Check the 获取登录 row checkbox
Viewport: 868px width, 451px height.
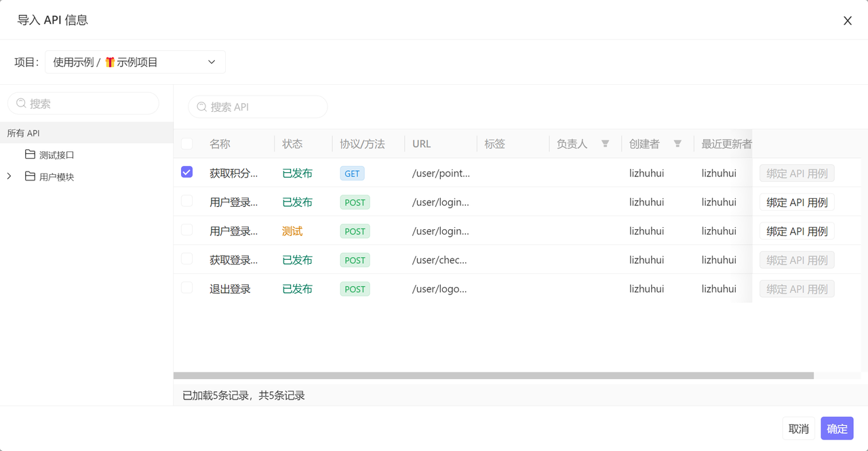click(186, 259)
